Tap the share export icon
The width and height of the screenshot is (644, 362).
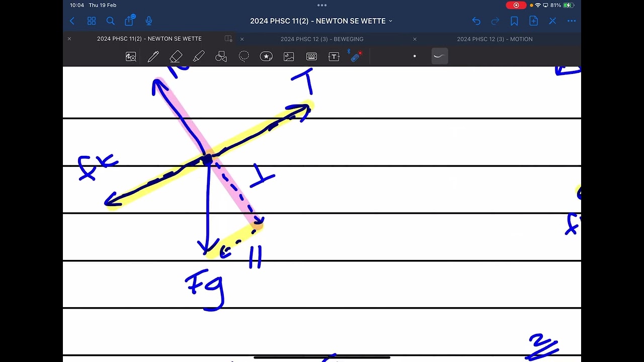[x=129, y=21]
